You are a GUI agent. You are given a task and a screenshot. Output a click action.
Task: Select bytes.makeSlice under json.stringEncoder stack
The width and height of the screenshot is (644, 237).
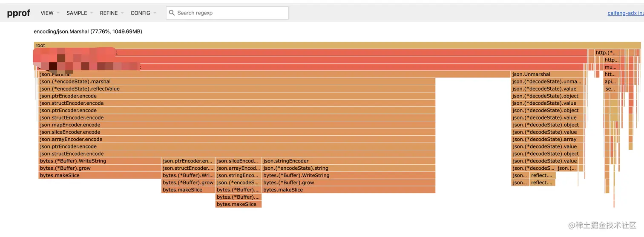[x=349, y=190]
